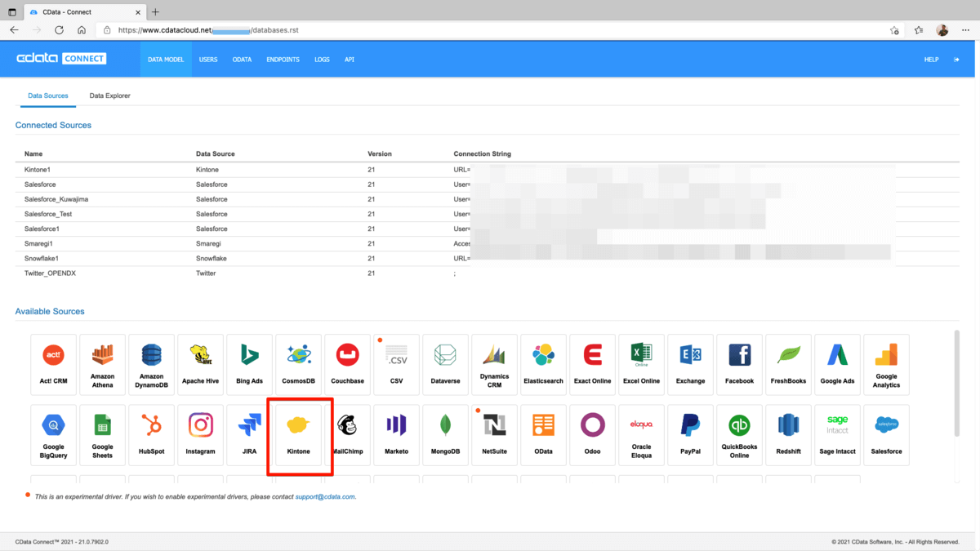980x551 pixels.
Task: Open the DATA MODEL menu
Action: (x=166, y=60)
